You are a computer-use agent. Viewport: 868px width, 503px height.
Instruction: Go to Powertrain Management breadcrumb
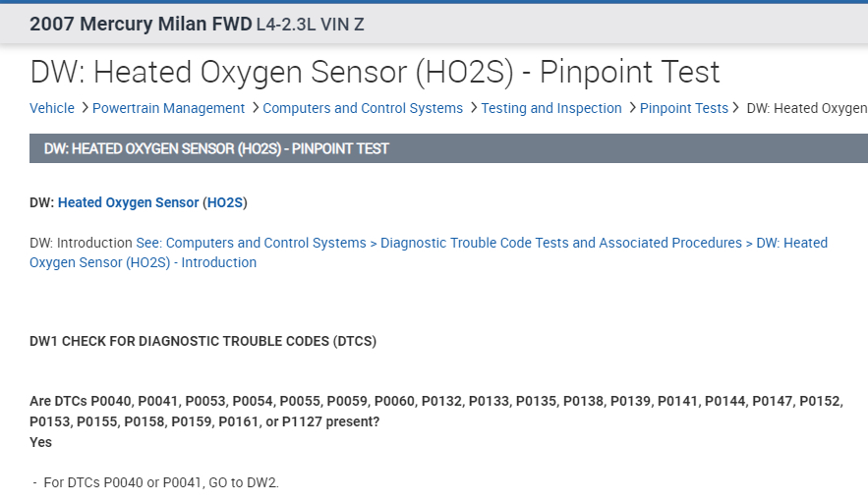click(x=168, y=108)
